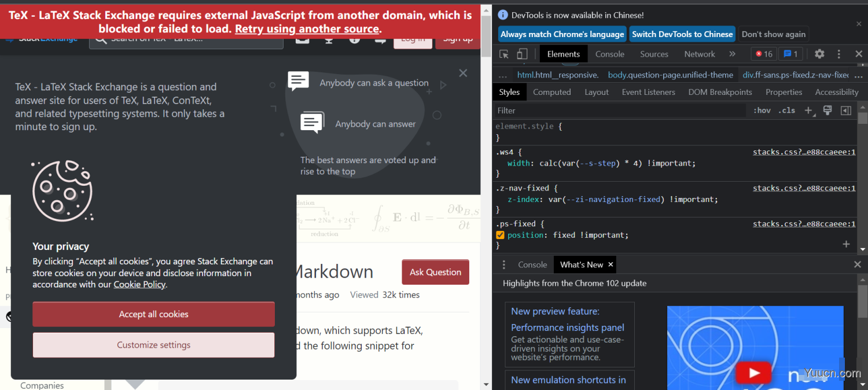
Task: Click the styles Filter input field
Action: (619, 111)
